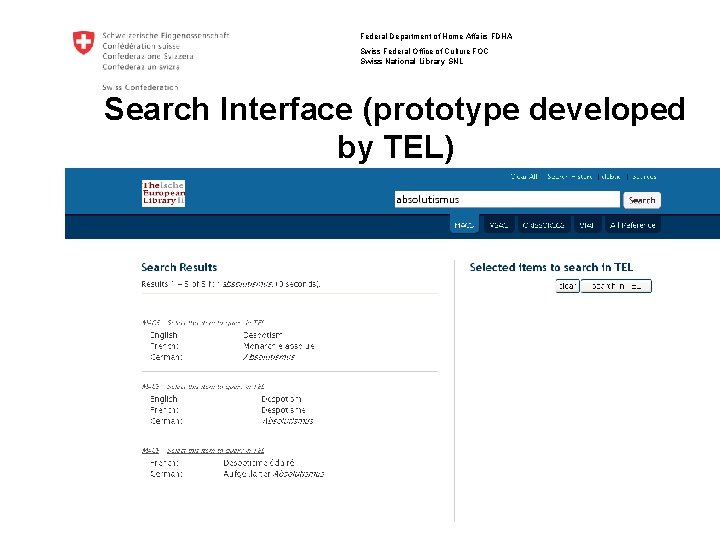The width and height of the screenshot is (720, 540).
Task: Select the underlined item link above Despotisme éclairé
Action: [x=216, y=450]
